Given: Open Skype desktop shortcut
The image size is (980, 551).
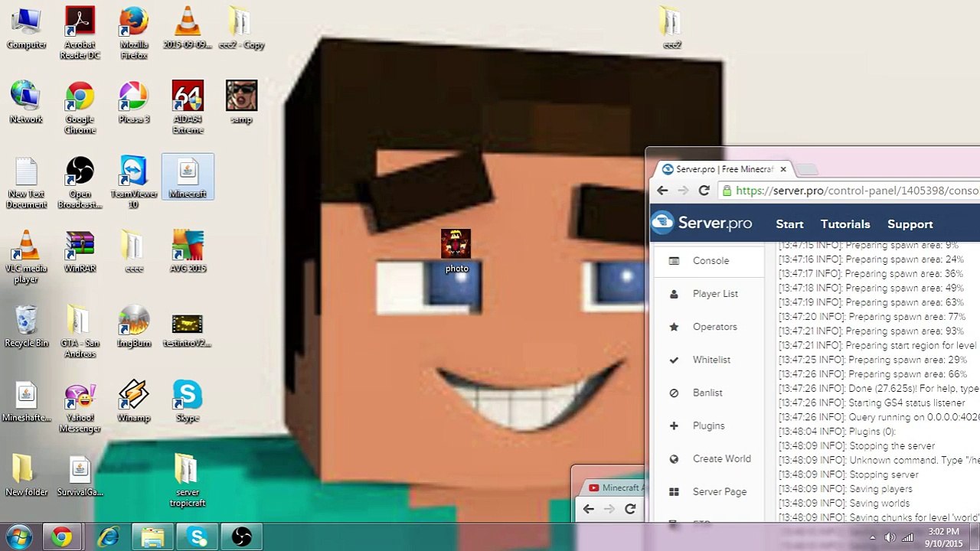Looking at the screenshot, I should [x=188, y=401].
